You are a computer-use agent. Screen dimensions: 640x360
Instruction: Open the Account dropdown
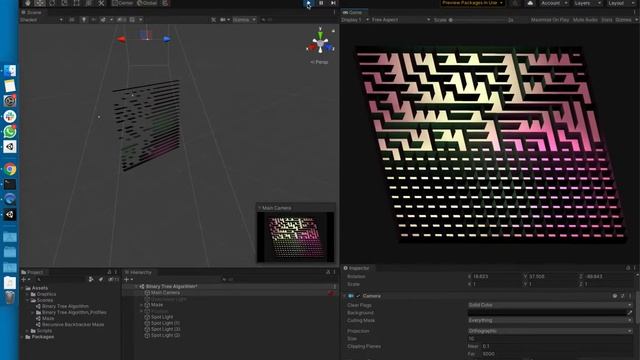coord(553,3)
